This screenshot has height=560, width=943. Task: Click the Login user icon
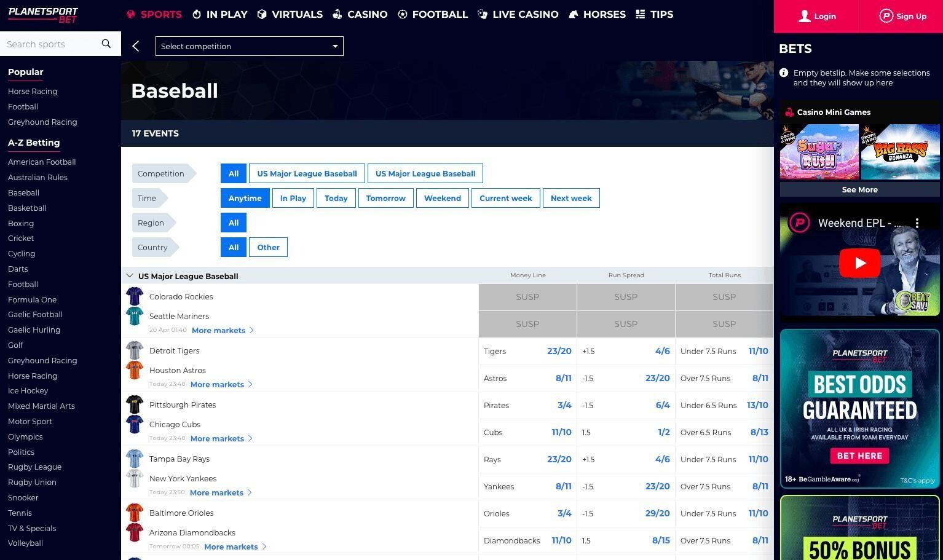[x=804, y=16]
